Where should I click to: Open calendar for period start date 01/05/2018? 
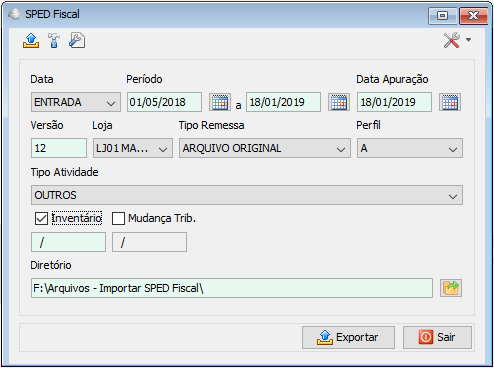click(x=220, y=102)
